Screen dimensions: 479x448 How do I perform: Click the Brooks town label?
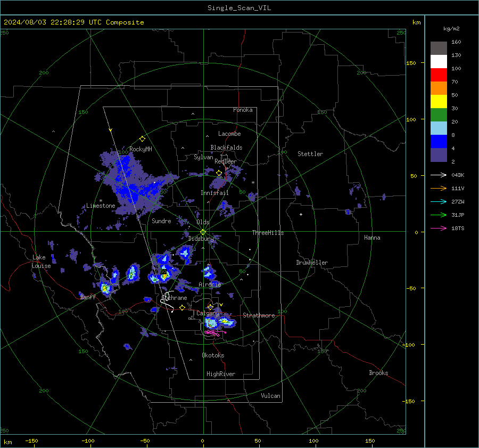tap(378, 373)
